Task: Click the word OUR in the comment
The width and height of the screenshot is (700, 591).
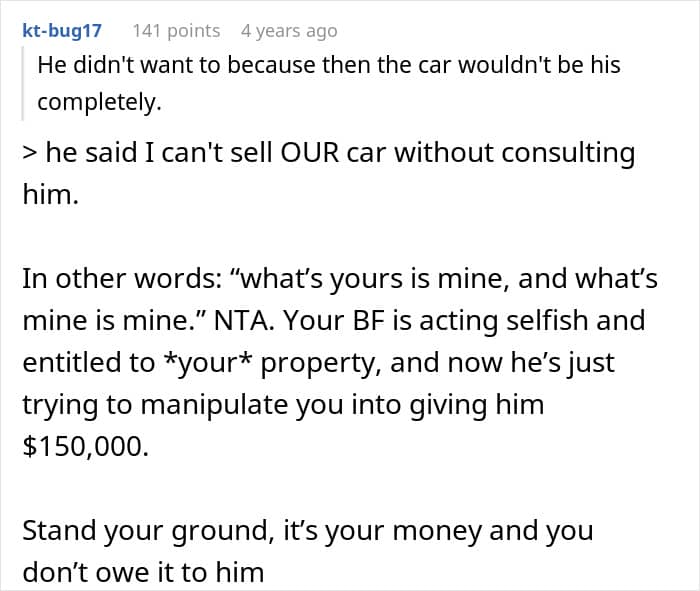Action: point(310,153)
